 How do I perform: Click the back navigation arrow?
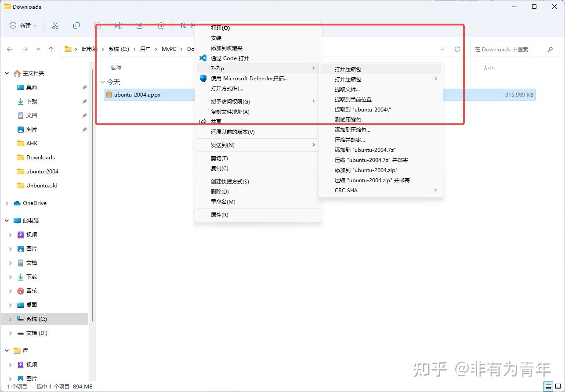coord(10,49)
